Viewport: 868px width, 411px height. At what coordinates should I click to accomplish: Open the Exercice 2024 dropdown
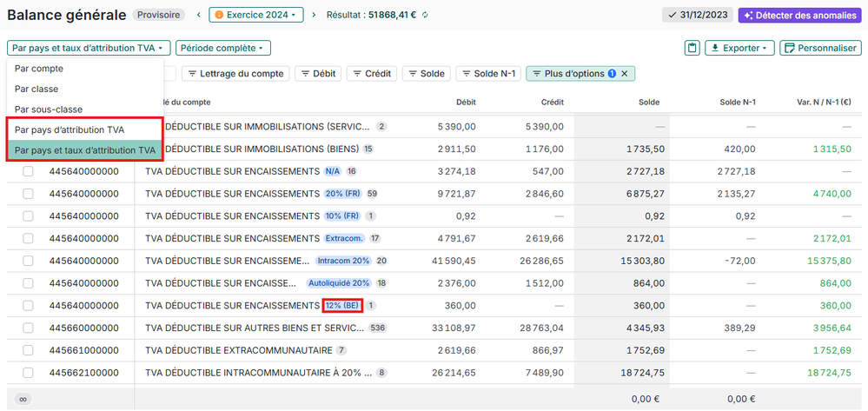coord(256,16)
